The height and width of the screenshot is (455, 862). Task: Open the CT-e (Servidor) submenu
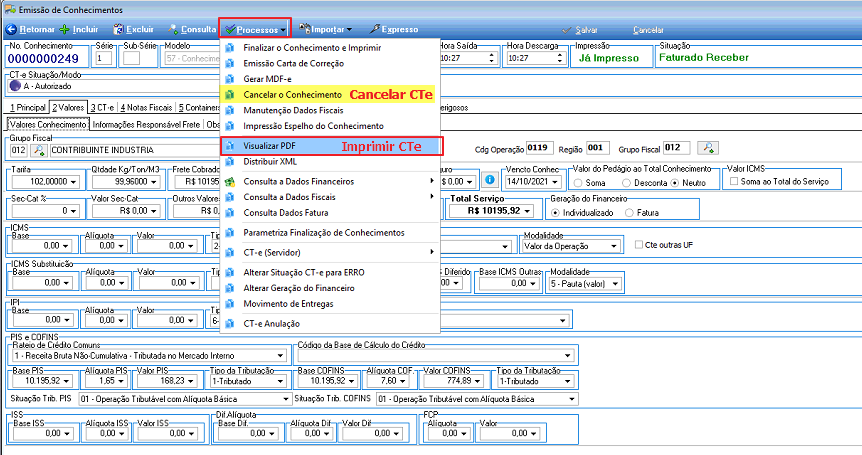tap(330, 253)
